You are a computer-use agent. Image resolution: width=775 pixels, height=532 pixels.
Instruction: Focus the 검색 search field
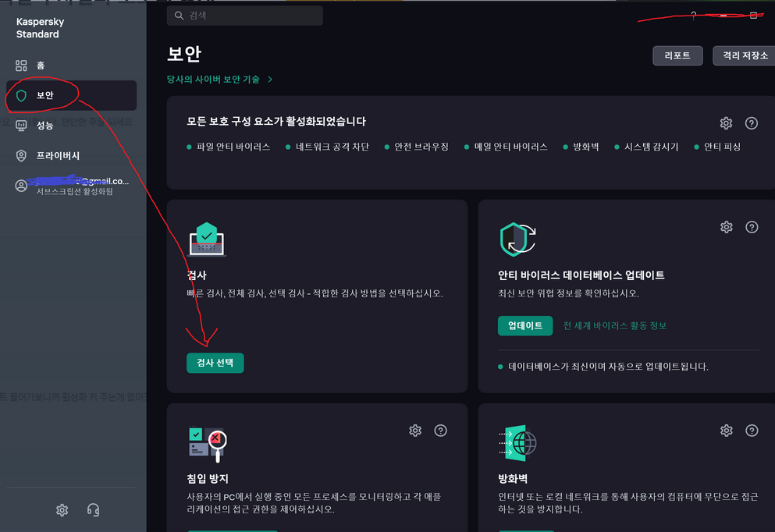pos(244,16)
